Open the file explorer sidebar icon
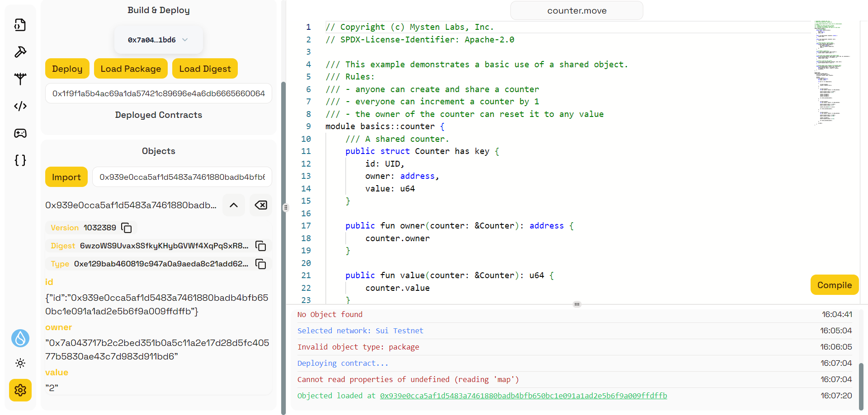868x415 pixels. [x=20, y=25]
